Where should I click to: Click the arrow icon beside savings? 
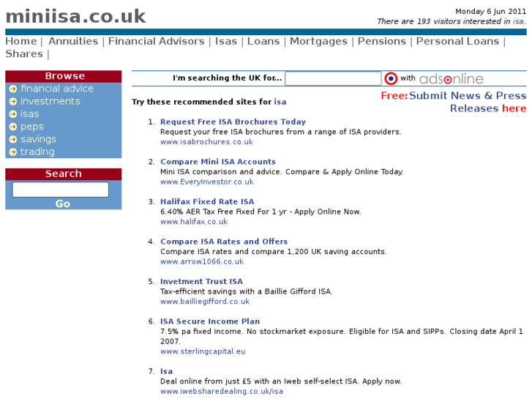tap(13, 139)
